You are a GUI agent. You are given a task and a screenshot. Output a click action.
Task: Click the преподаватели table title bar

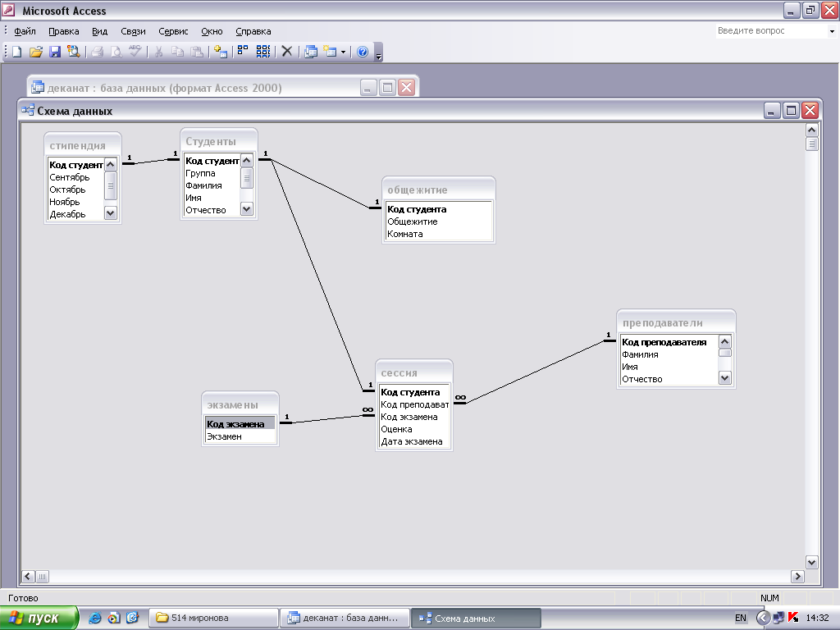(676, 322)
